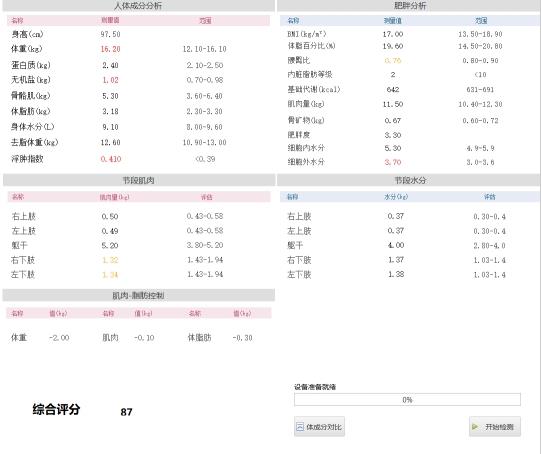Select the 肥胖分析 section header
The height and width of the screenshot is (454, 541).
click(x=409, y=6)
